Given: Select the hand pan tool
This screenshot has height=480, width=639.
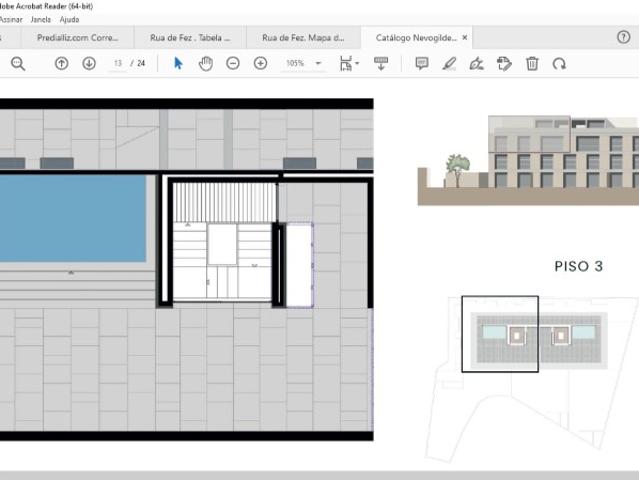Looking at the screenshot, I should pyautogui.click(x=205, y=63).
